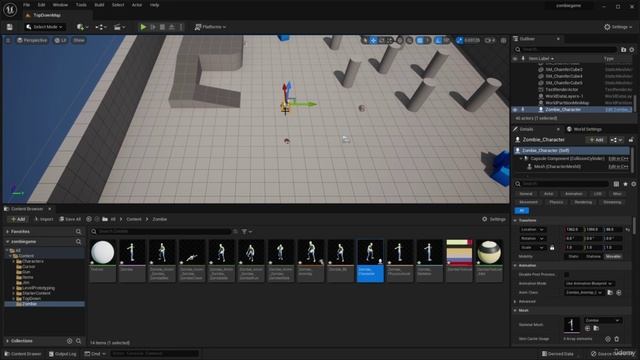
Task: Open the Cinematics toolbar dropdown
Action: coord(119,27)
